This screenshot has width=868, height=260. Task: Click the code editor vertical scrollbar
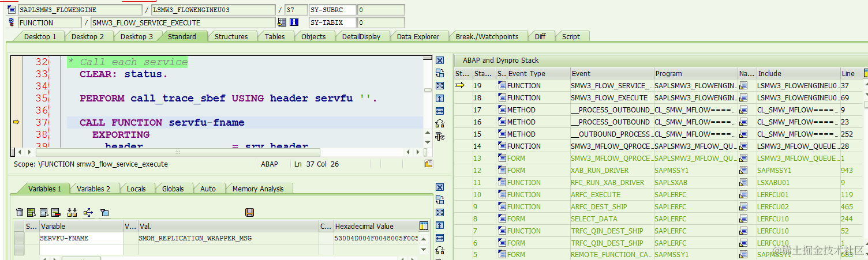[x=428, y=89]
